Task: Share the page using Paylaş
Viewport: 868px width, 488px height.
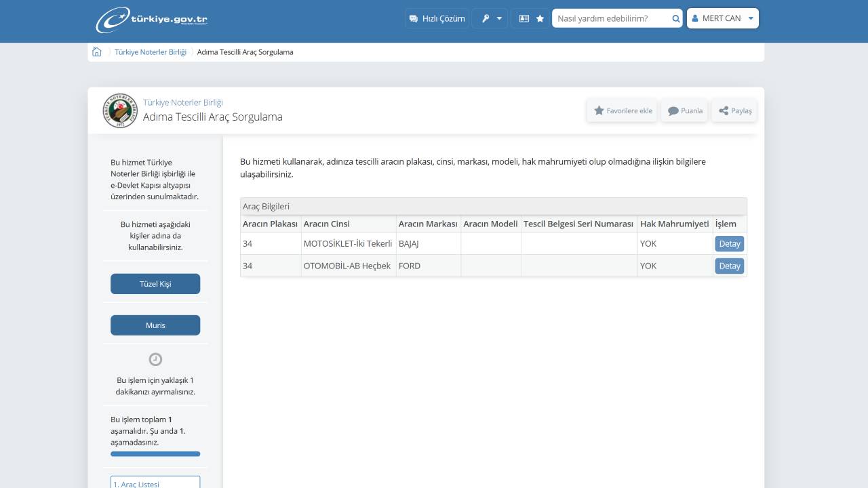Action: point(734,110)
